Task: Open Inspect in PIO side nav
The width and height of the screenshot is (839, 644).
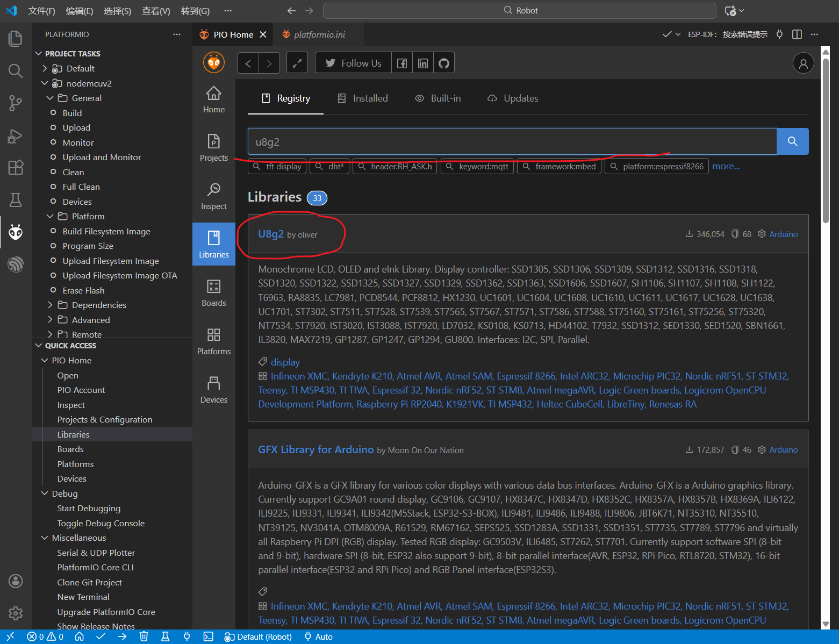Action: tap(214, 196)
